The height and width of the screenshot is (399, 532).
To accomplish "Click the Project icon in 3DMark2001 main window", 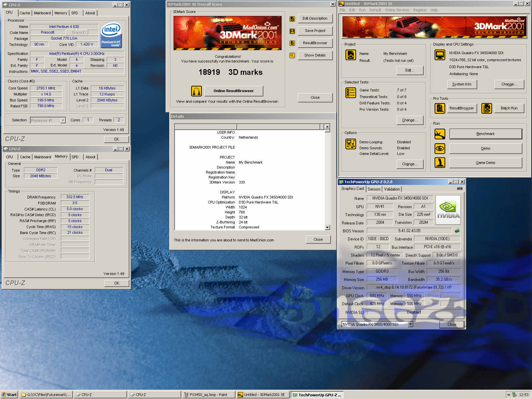I will (x=351, y=55).
